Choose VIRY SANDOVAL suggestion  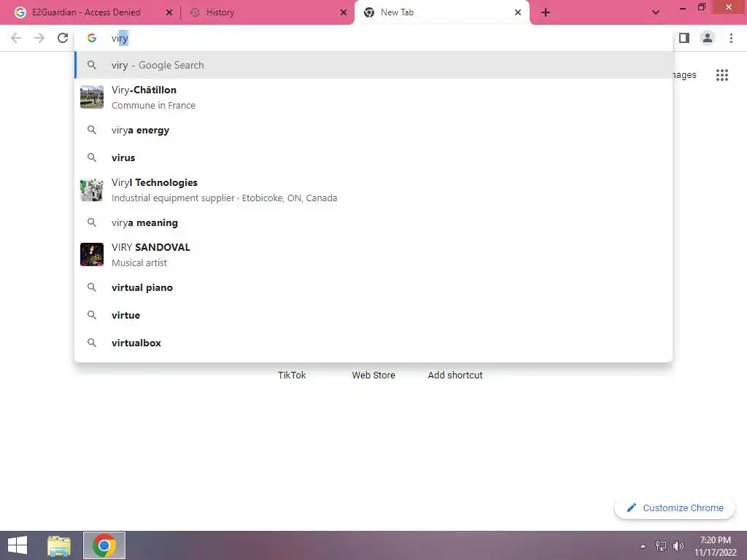[x=373, y=254]
